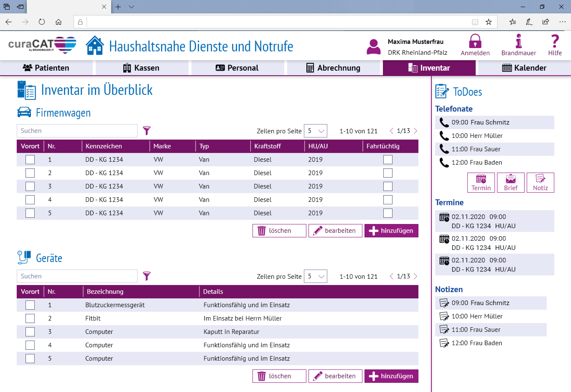Click phone icon for 11:00 Frau Sauer
The width and height of the screenshot is (571, 392).
point(444,149)
